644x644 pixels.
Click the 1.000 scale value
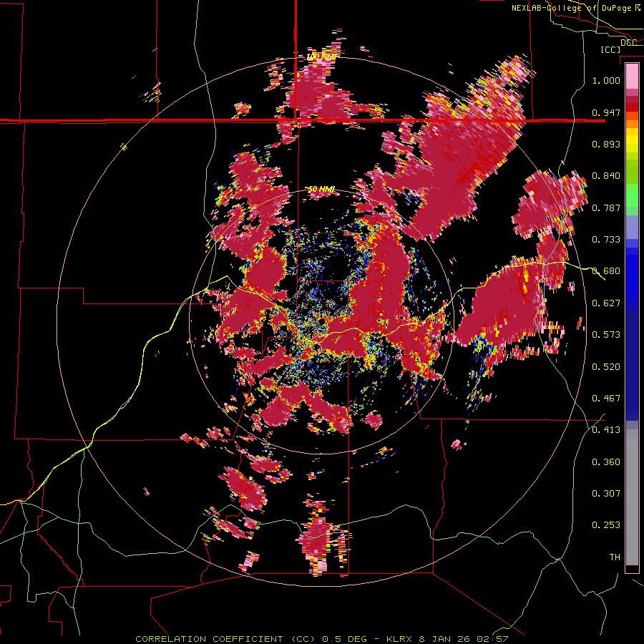pos(606,80)
